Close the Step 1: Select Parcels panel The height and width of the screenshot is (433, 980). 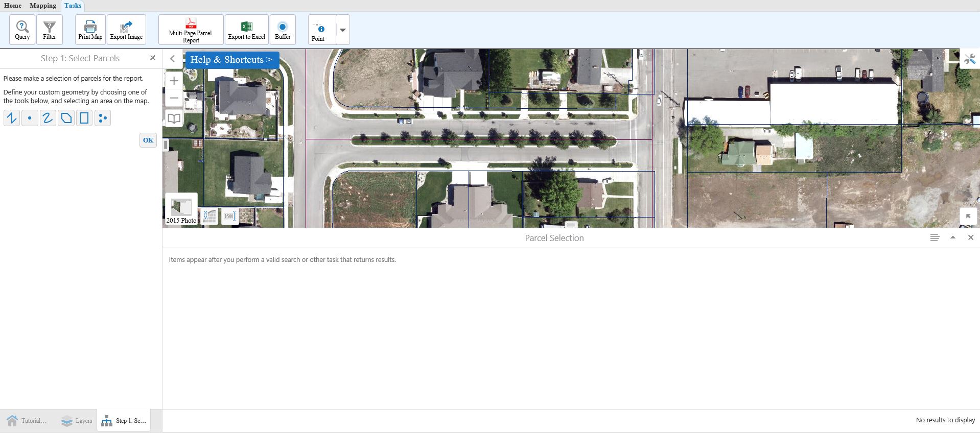(152, 58)
